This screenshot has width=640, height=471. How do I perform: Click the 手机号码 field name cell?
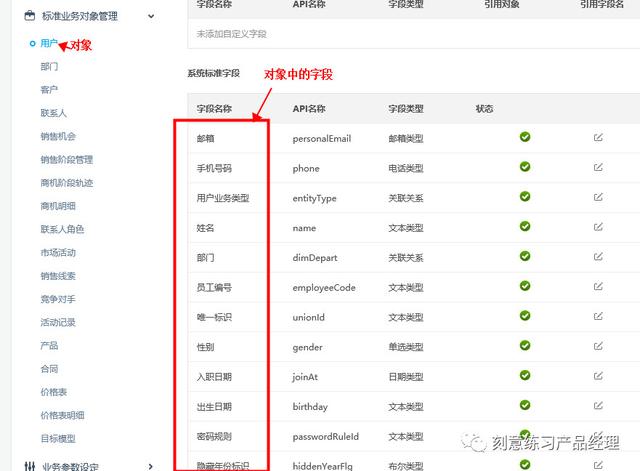214,168
